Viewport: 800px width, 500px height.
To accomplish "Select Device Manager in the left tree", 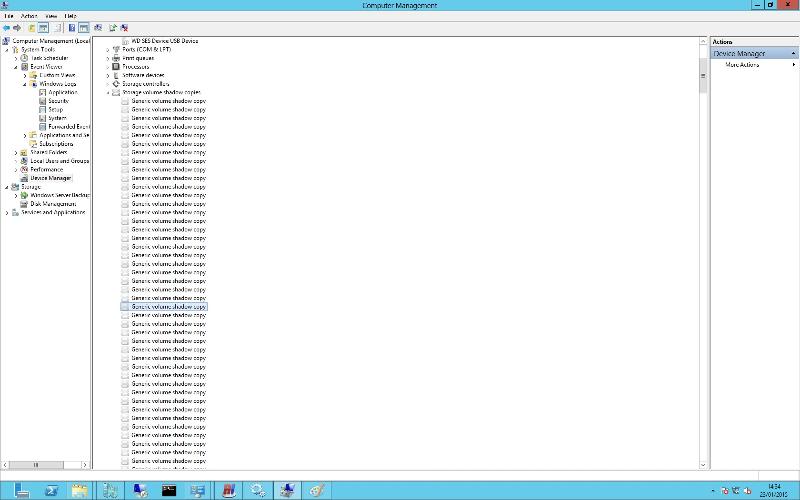I will coord(50,178).
